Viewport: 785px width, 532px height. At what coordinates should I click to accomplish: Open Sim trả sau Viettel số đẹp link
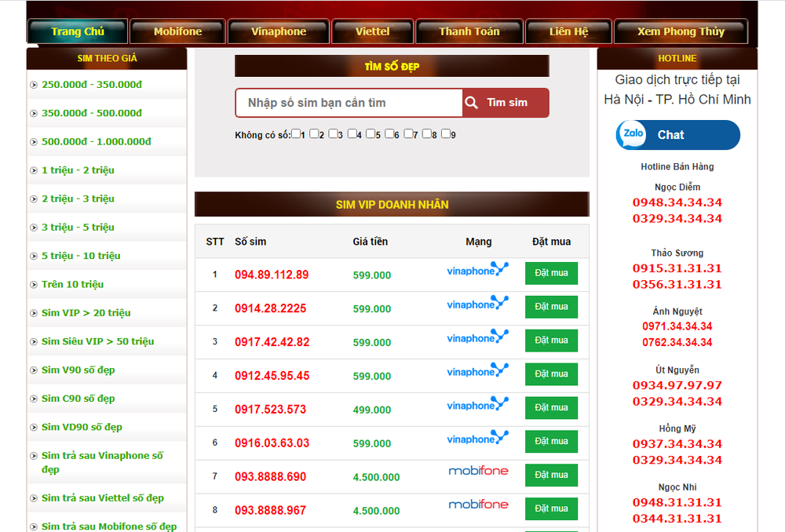coord(103,498)
